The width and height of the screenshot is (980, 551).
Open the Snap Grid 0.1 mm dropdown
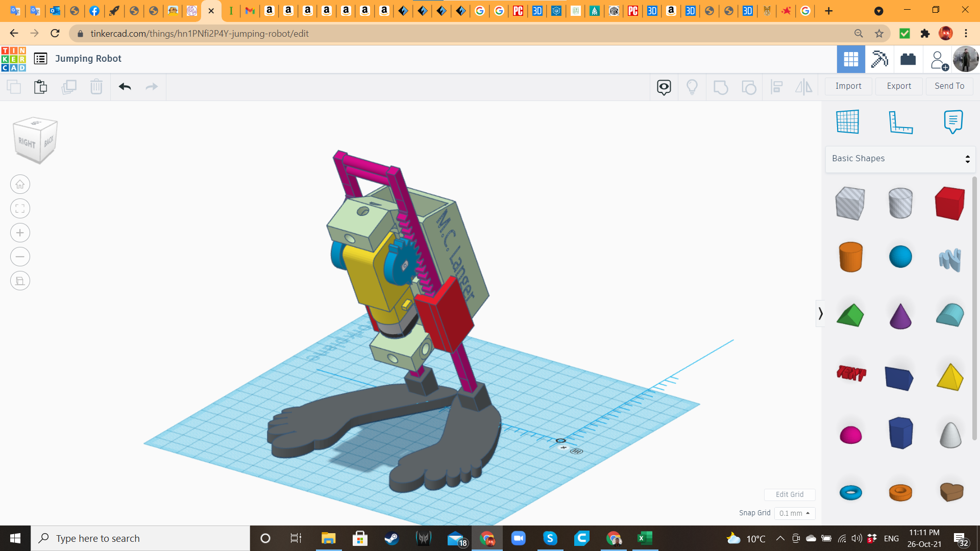point(794,513)
